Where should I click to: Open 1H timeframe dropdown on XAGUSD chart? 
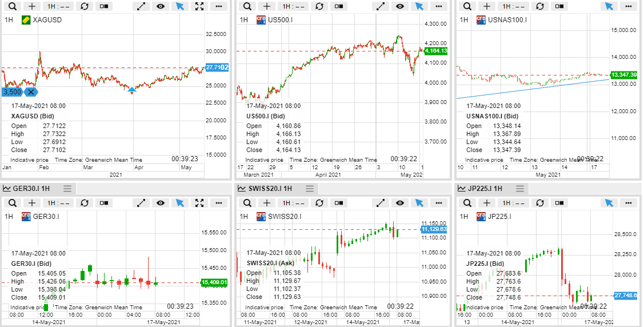pos(58,6)
